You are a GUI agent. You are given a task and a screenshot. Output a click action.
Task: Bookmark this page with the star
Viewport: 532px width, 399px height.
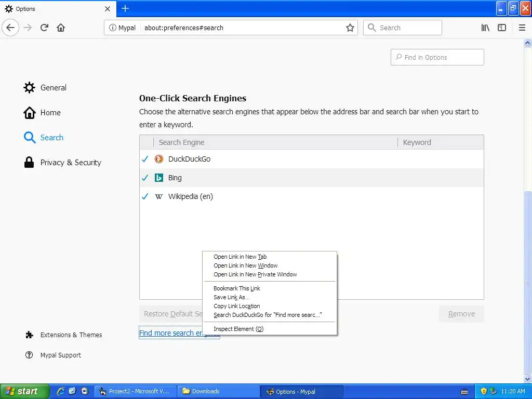350,28
